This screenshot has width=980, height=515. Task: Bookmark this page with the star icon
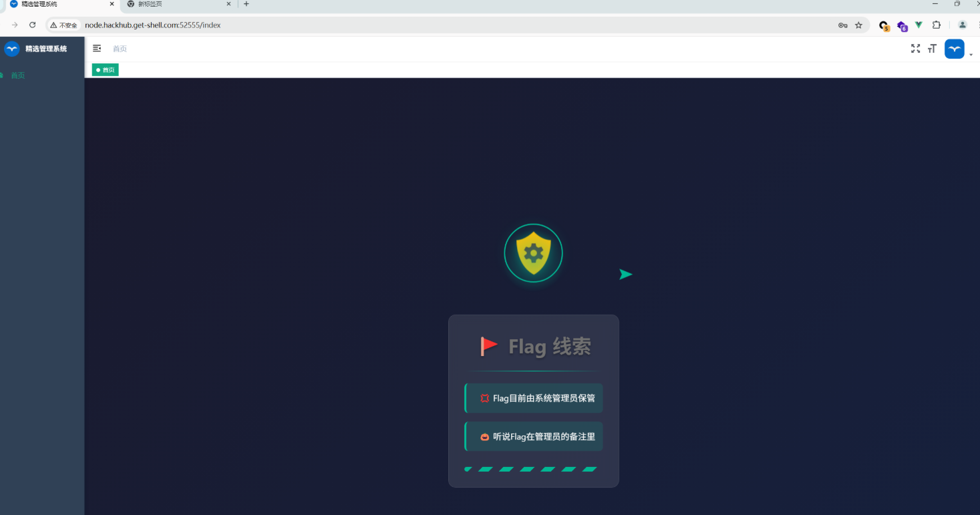click(x=858, y=25)
